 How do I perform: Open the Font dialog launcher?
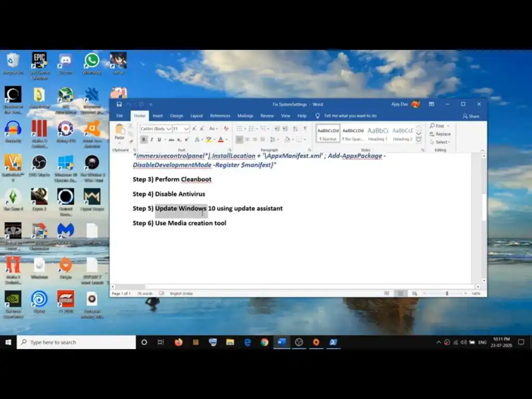[x=230, y=150]
